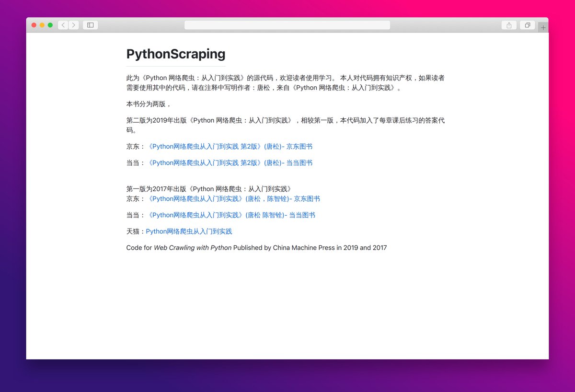Click the Safari address bar
The height and width of the screenshot is (392, 575).
(x=287, y=24)
